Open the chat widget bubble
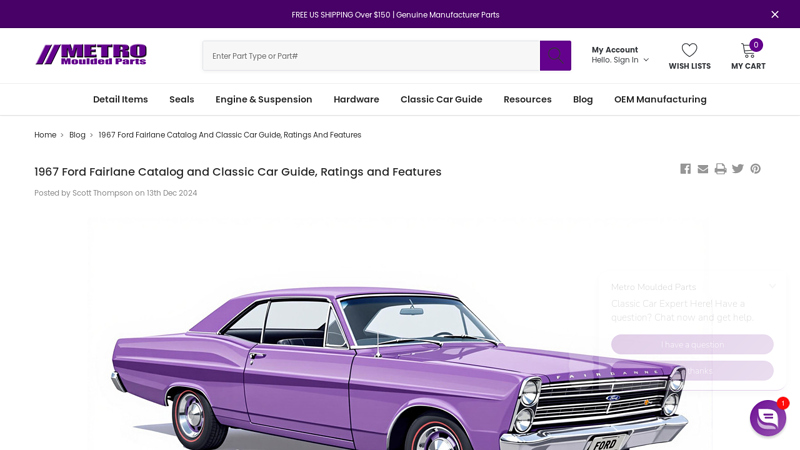 coord(767,418)
